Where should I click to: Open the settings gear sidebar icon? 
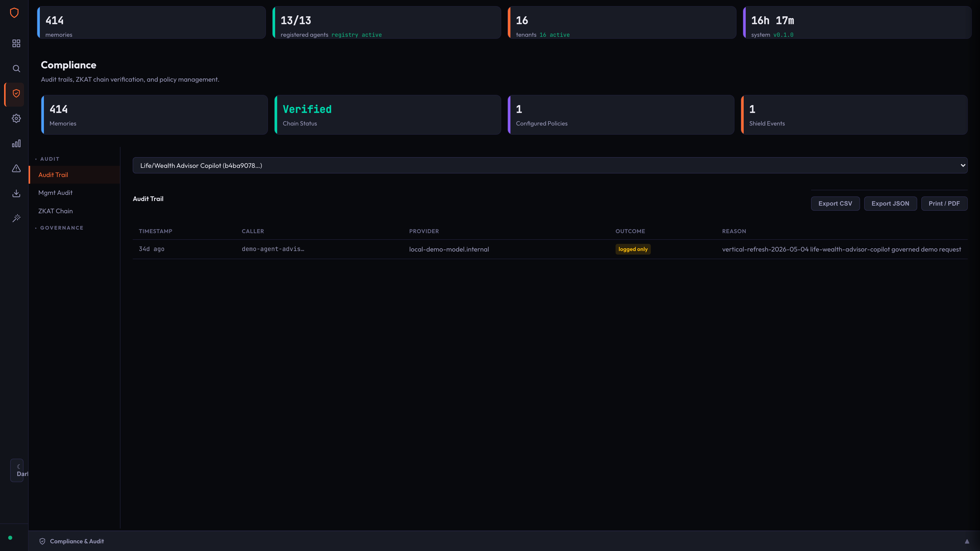click(16, 118)
